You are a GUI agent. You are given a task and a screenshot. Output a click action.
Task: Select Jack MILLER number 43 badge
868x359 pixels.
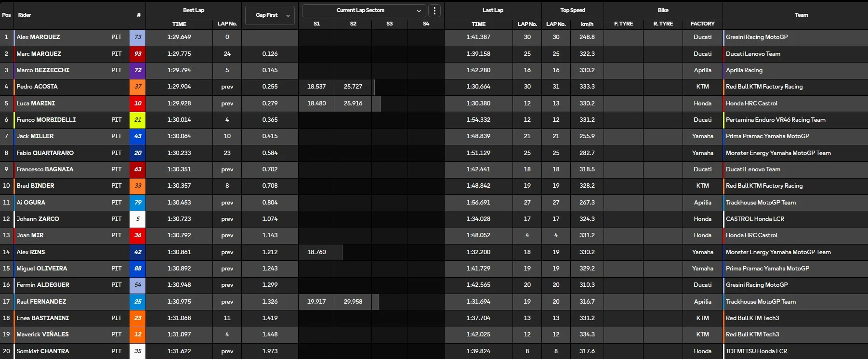(x=138, y=136)
